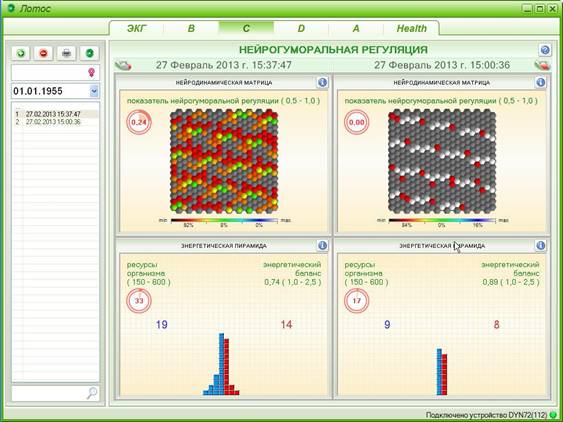The height and width of the screenshot is (422, 563).
Task: Click the printer icon in left toolbar
Action: [66, 54]
